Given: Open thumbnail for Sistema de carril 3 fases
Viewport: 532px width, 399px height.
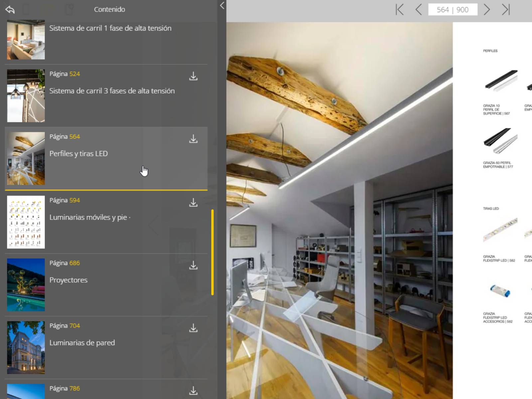Looking at the screenshot, I should tap(26, 96).
